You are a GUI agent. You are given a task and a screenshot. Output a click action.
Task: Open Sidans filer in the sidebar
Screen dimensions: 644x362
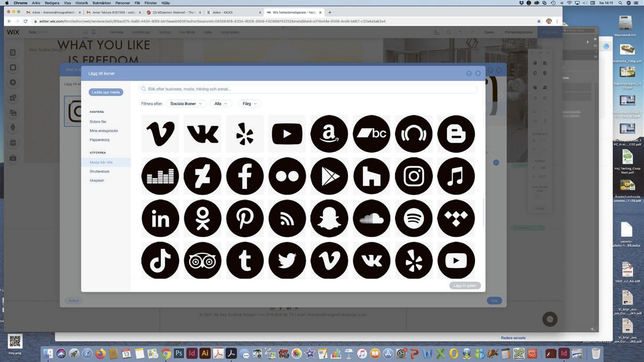pos(98,121)
